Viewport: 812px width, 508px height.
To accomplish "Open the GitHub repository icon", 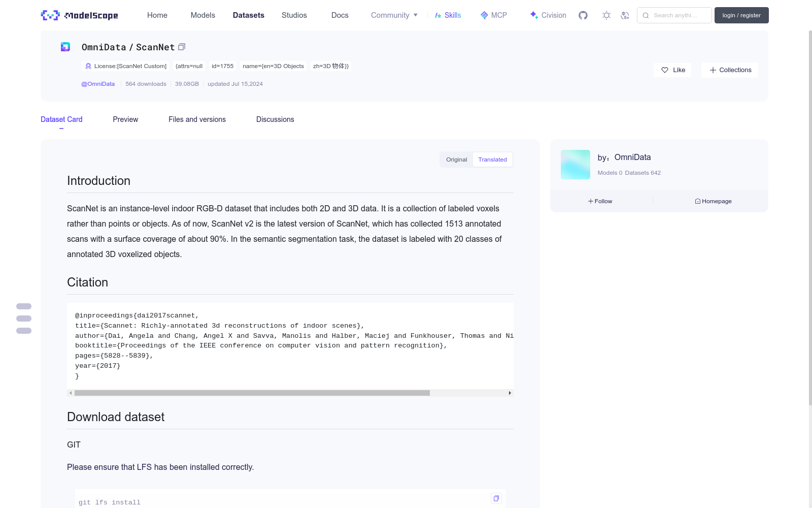I will point(583,15).
